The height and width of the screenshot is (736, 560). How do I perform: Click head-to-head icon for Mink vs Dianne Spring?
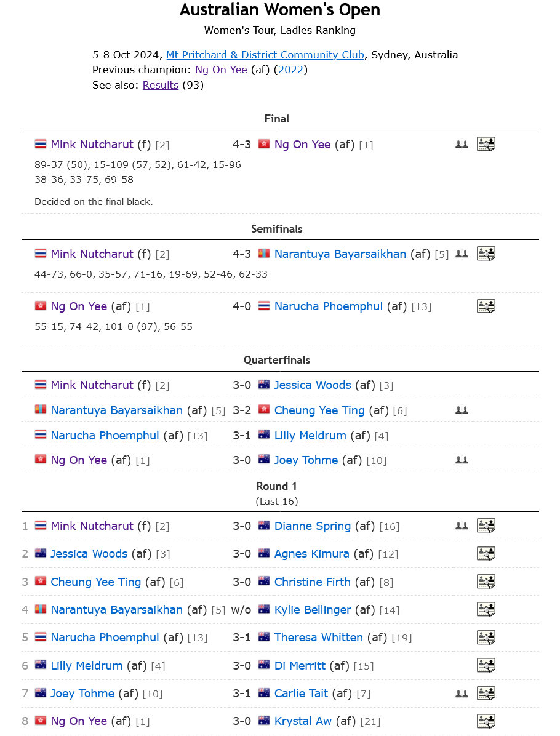click(462, 526)
